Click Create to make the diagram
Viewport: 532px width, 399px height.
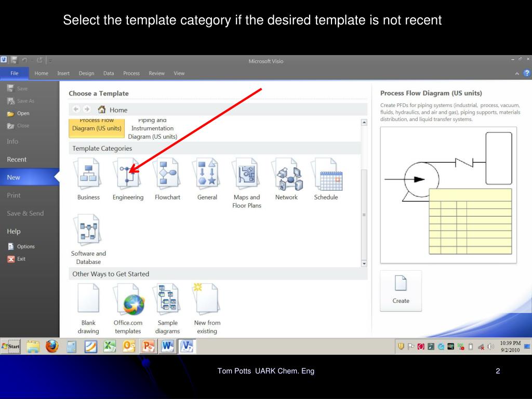click(x=401, y=291)
